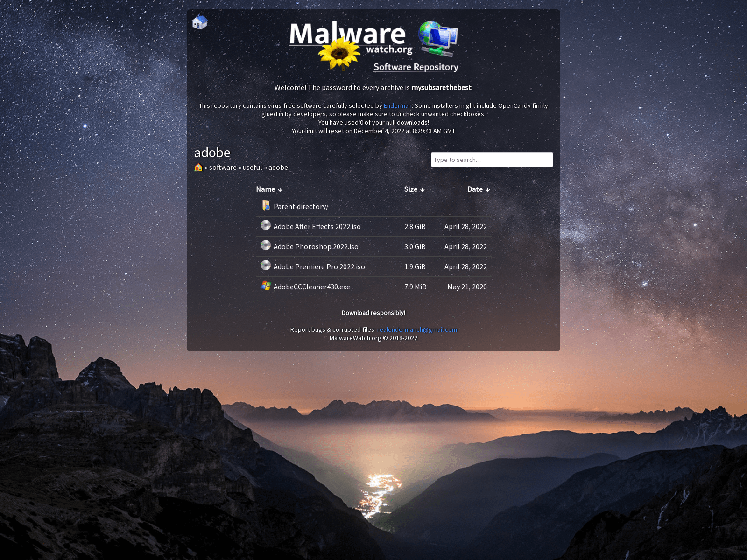Go to software breadcrumb
The width and height of the screenshot is (747, 560).
click(223, 168)
